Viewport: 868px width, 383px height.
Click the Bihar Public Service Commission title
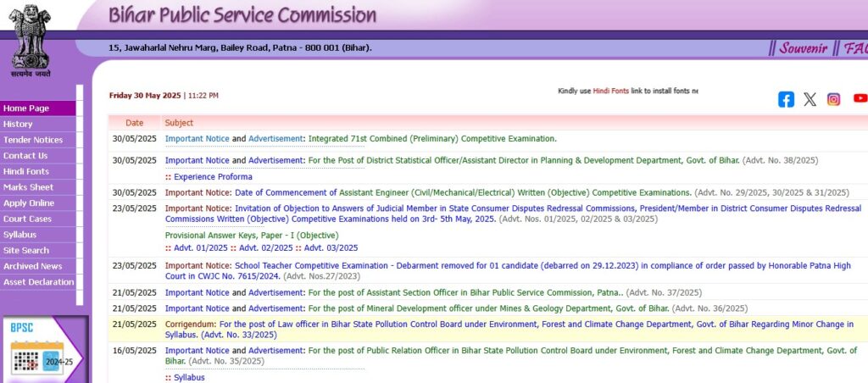tap(242, 15)
